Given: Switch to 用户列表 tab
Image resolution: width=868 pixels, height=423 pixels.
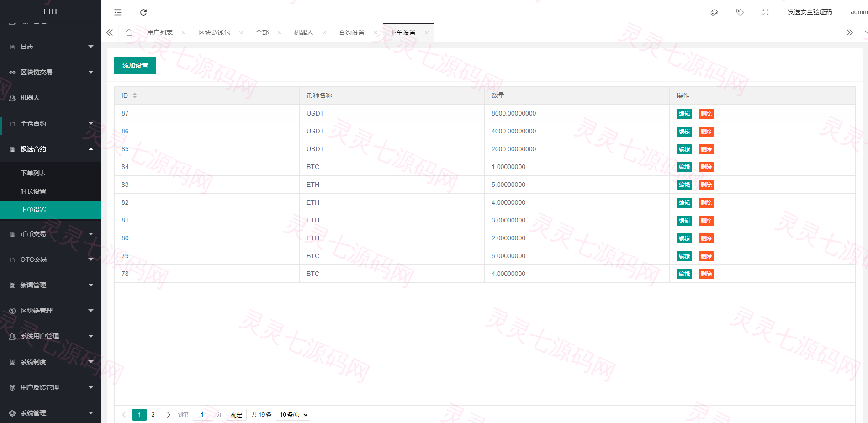Looking at the screenshot, I should pyautogui.click(x=160, y=32).
